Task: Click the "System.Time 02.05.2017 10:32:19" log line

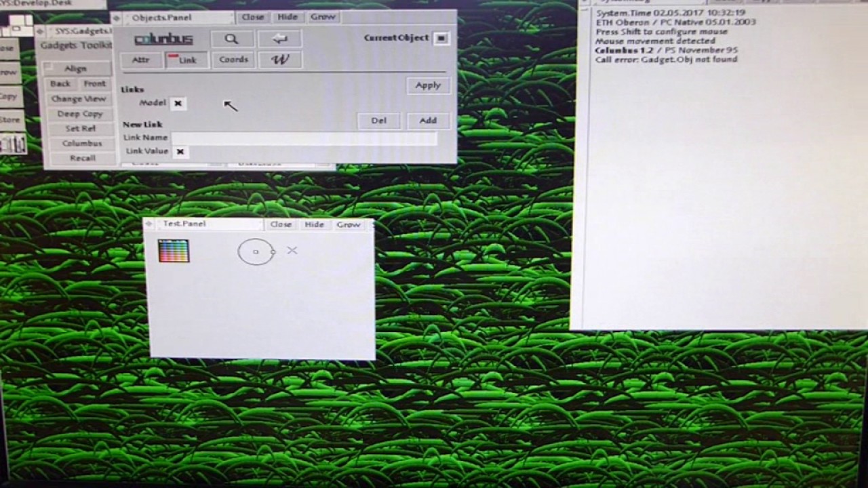Action: (670, 13)
